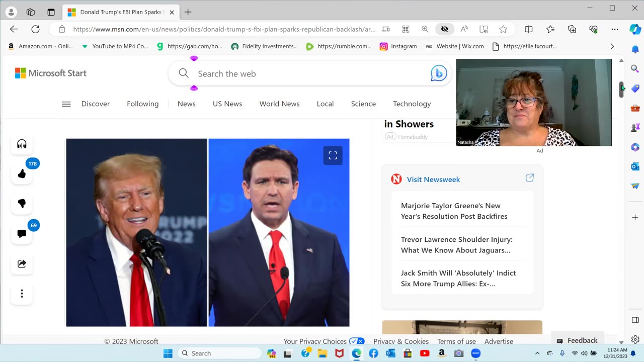
Task: Listen to article headphones icon
Action: (x=22, y=144)
